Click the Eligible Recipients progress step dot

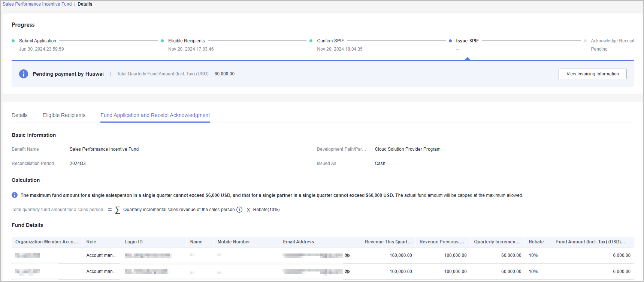[162, 41]
